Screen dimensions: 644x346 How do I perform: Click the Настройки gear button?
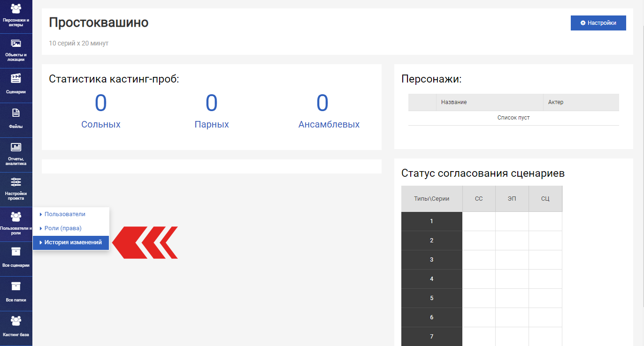point(598,23)
